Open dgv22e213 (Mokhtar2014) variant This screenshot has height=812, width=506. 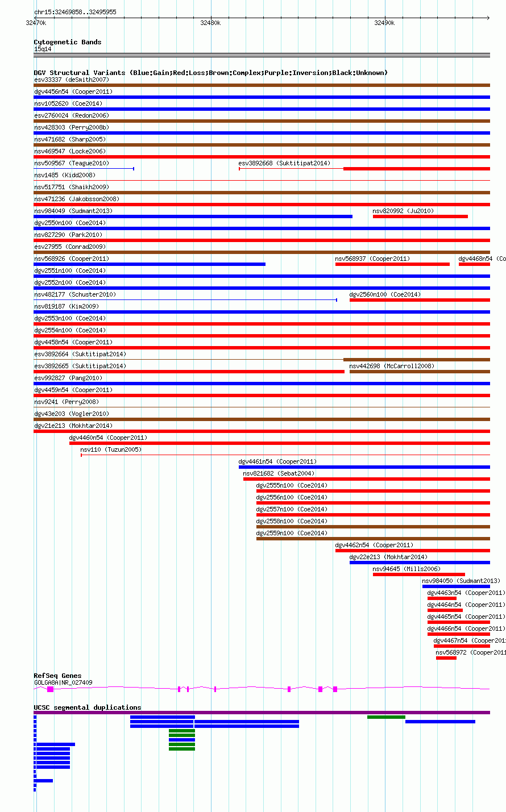420,563
